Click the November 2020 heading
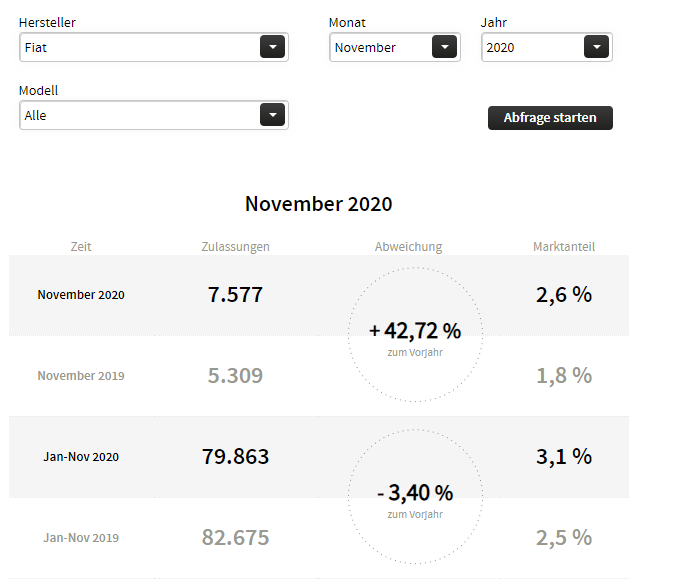This screenshot has height=584, width=677. point(318,204)
